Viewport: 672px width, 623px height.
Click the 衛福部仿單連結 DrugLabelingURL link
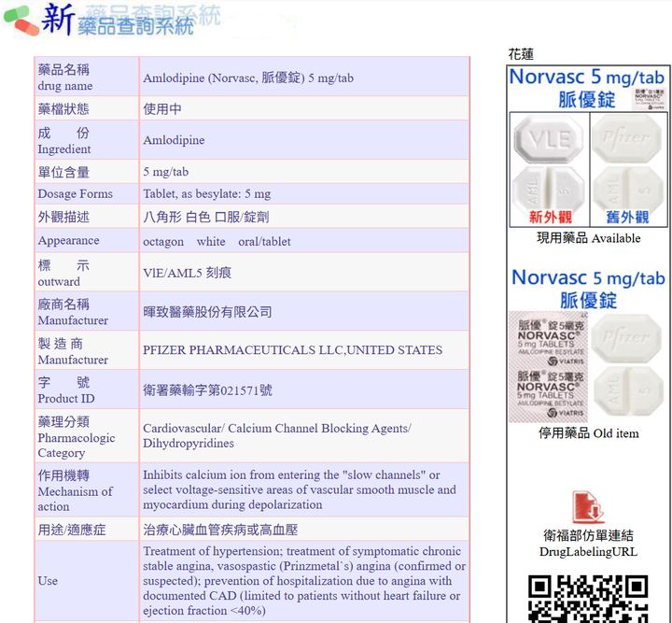[x=588, y=544]
